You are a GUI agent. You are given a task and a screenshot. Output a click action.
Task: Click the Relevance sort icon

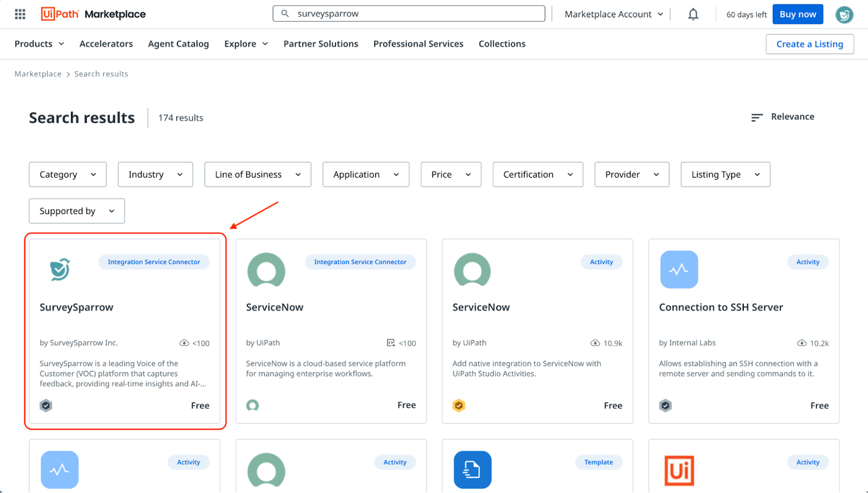click(756, 117)
